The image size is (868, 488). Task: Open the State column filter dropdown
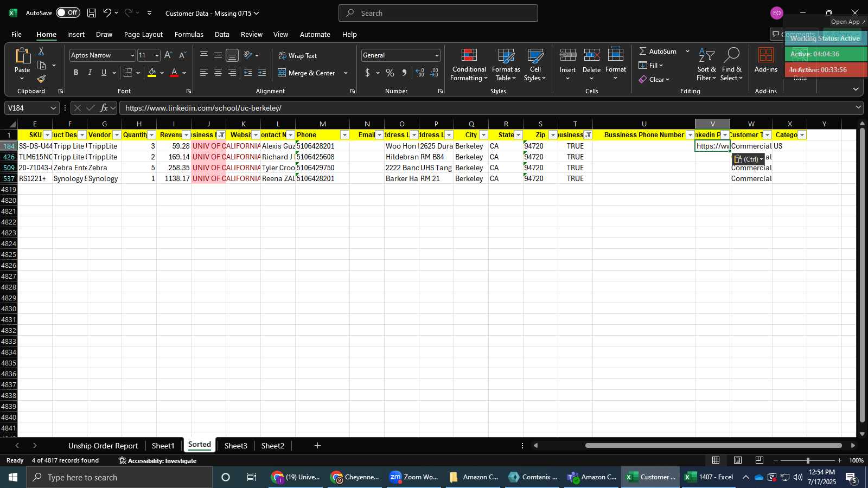518,135
